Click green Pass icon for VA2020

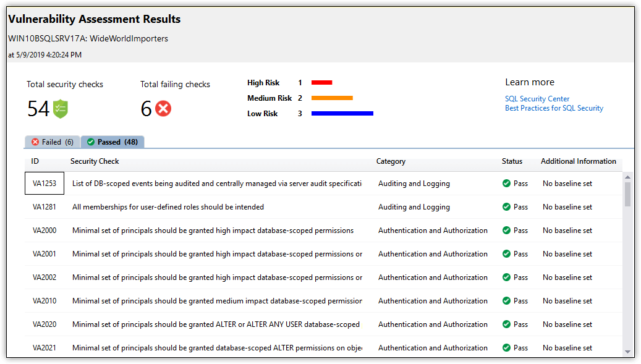506,324
